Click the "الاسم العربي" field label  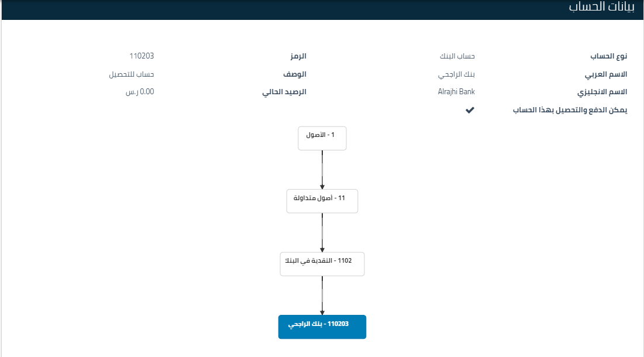pos(607,74)
